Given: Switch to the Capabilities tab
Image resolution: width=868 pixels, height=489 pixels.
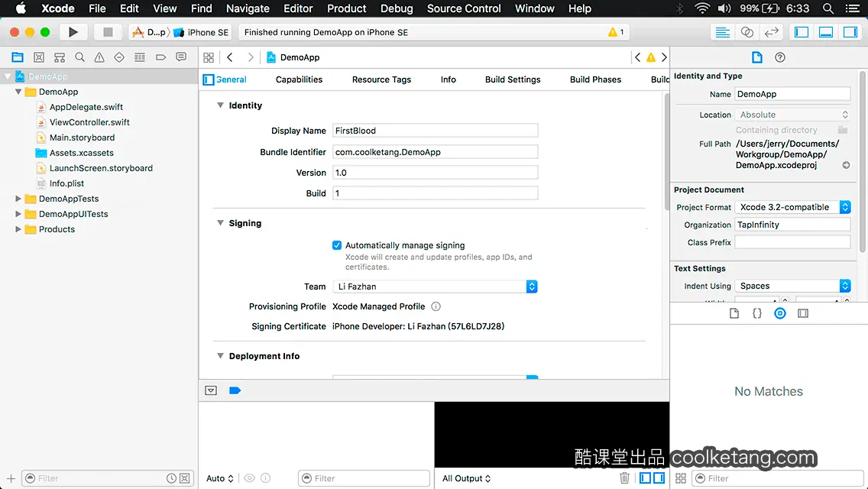Looking at the screenshot, I should pos(299,79).
